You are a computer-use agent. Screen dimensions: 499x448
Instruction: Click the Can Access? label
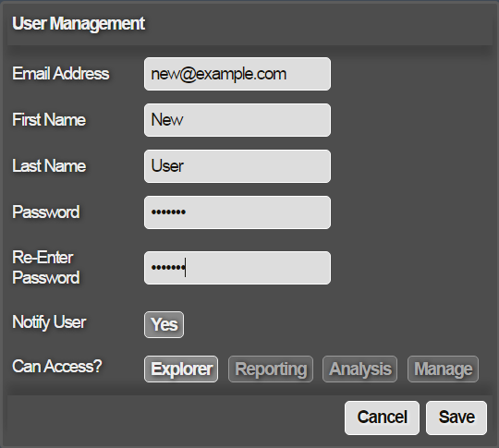(x=57, y=366)
